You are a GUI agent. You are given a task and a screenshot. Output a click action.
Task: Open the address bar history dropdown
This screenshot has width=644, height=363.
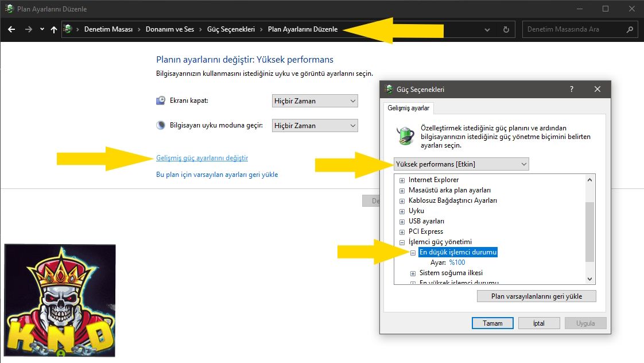coord(487,30)
